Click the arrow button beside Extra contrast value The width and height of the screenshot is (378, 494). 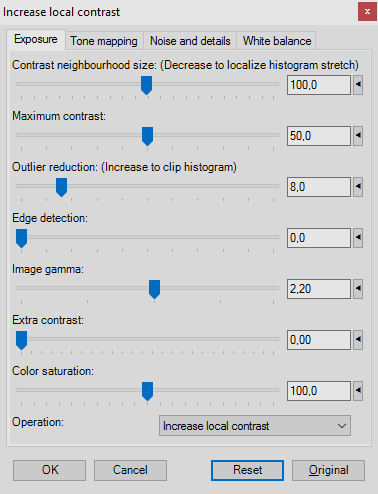(x=358, y=340)
